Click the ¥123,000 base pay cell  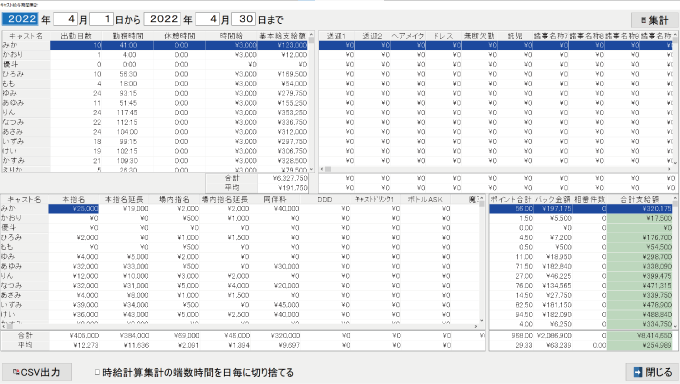[x=282, y=45]
